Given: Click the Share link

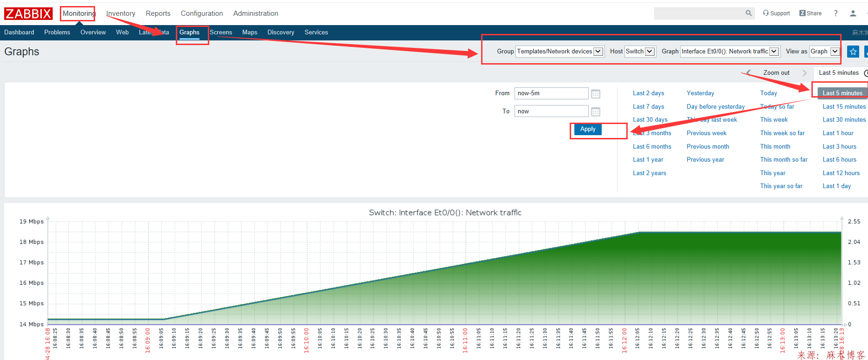Looking at the screenshot, I should click(810, 13).
